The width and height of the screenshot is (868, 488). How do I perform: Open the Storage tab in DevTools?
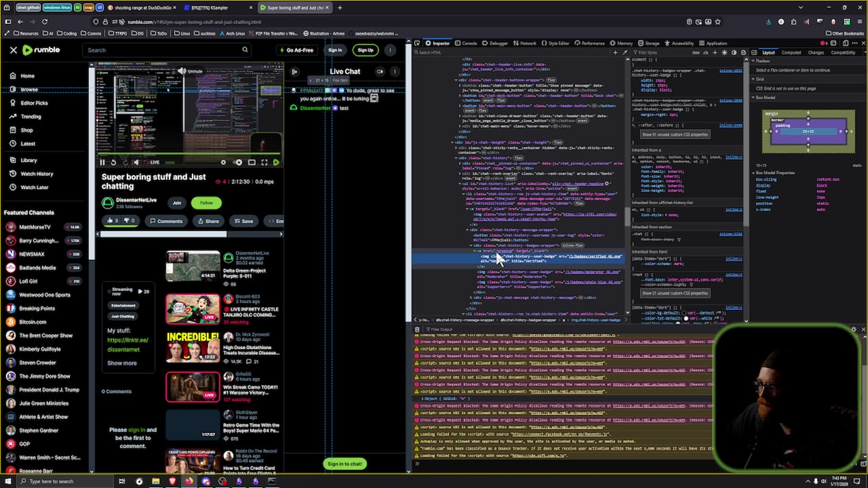coord(649,43)
